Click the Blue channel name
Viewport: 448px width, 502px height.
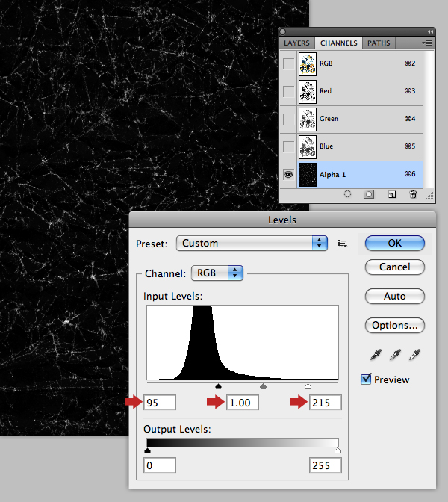(x=326, y=146)
